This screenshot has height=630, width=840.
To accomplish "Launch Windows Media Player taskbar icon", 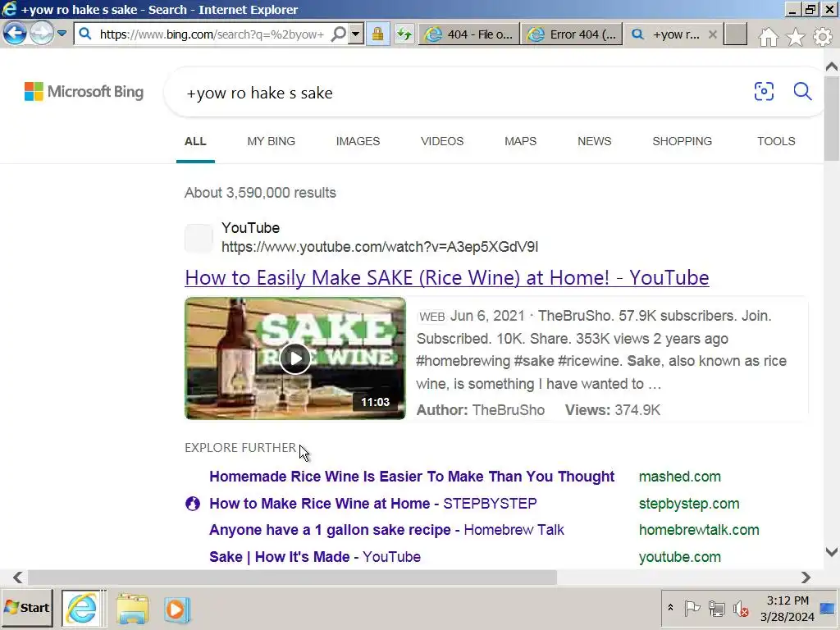I will pos(176,609).
